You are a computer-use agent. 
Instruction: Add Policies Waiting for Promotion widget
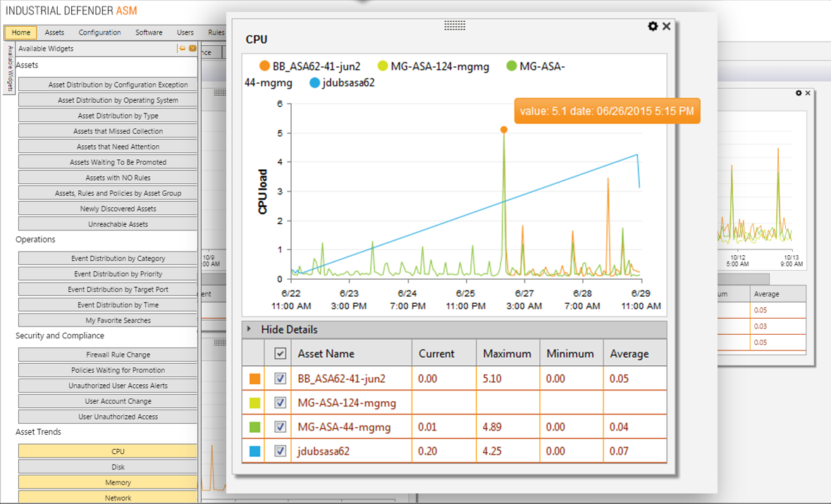click(x=108, y=370)
